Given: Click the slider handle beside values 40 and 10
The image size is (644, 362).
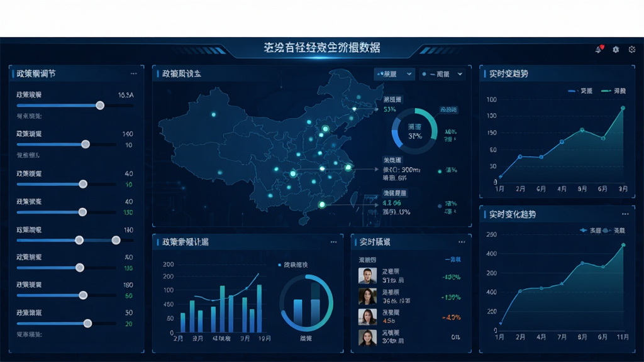Looking at the screenshot, I should point(83,184).
